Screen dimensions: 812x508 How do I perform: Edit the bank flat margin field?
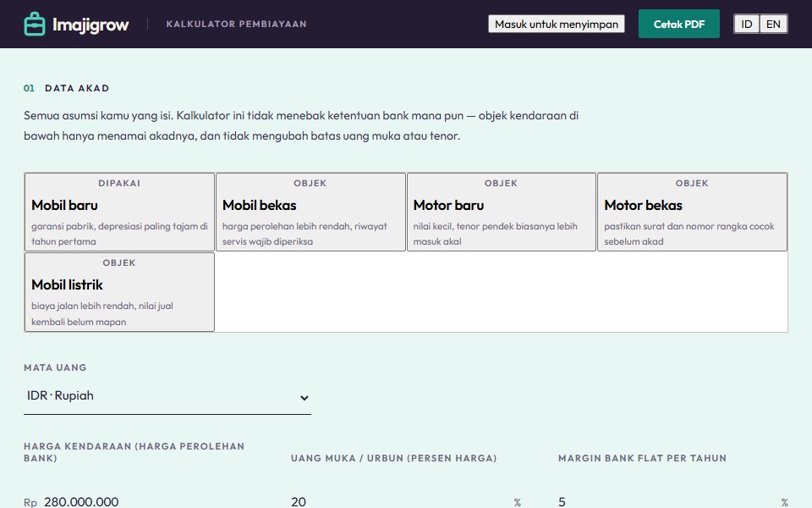coord(666,500)
